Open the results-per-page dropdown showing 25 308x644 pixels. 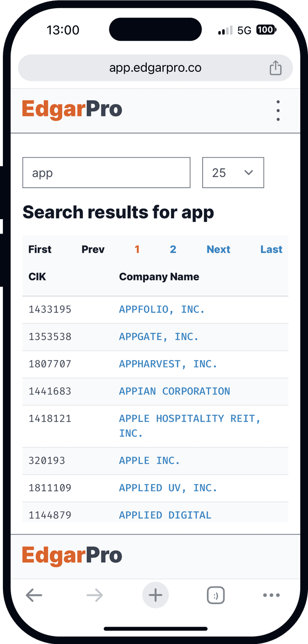coord(233,172)
